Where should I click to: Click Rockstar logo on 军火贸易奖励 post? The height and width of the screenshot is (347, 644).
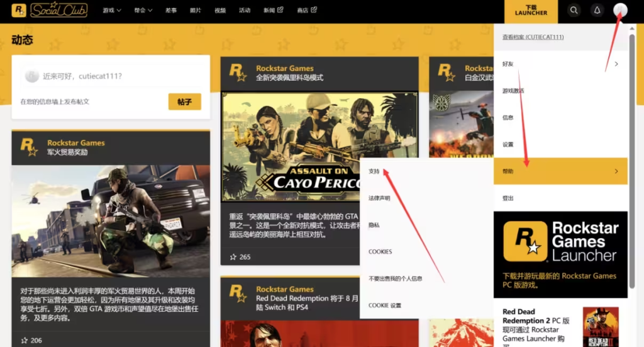[29, 147]
